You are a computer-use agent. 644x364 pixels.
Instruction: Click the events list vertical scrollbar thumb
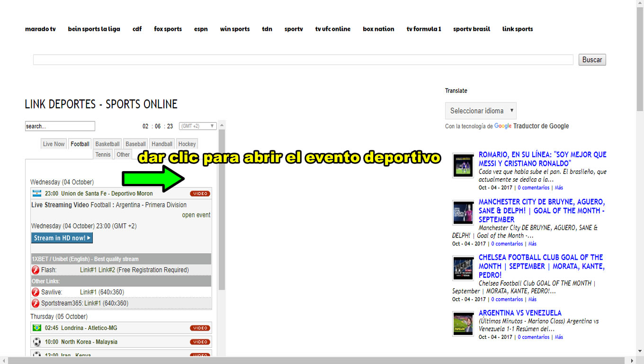coord(222,209)
